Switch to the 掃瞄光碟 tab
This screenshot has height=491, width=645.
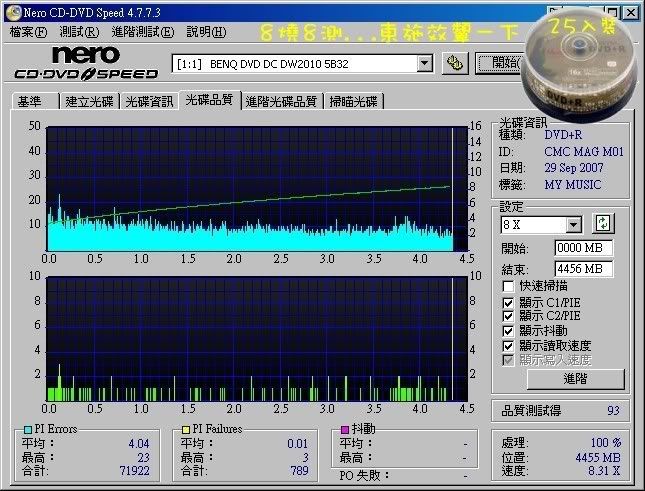(x=354, y=102)
